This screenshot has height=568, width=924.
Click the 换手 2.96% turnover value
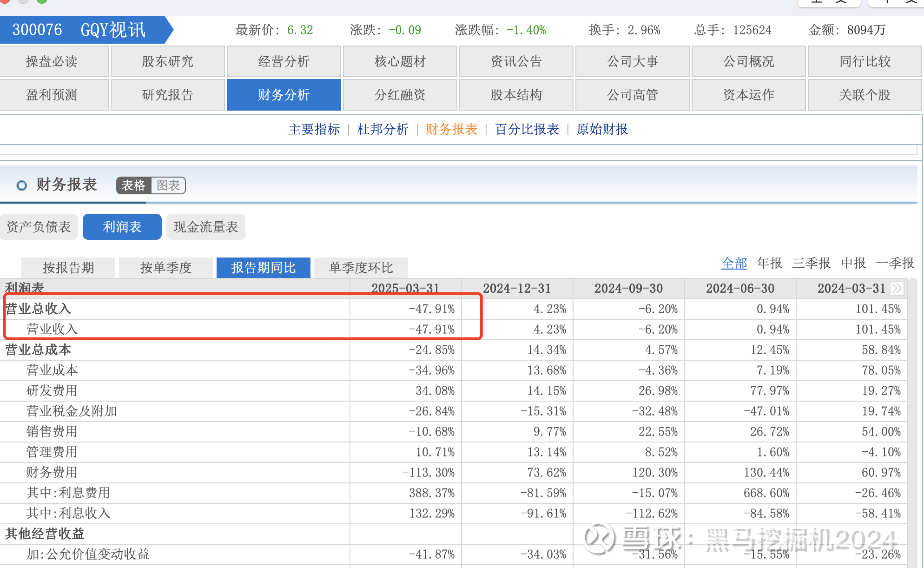(x=644, y=30)
